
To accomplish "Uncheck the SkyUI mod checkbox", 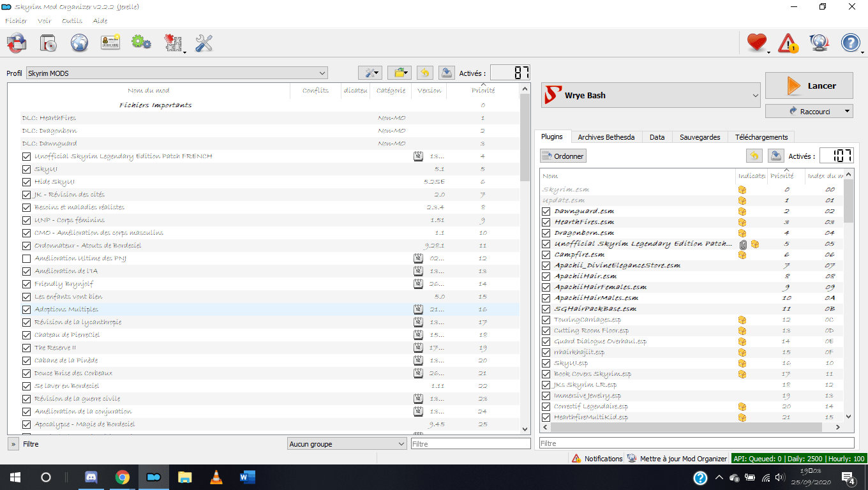I will point(26,169).
